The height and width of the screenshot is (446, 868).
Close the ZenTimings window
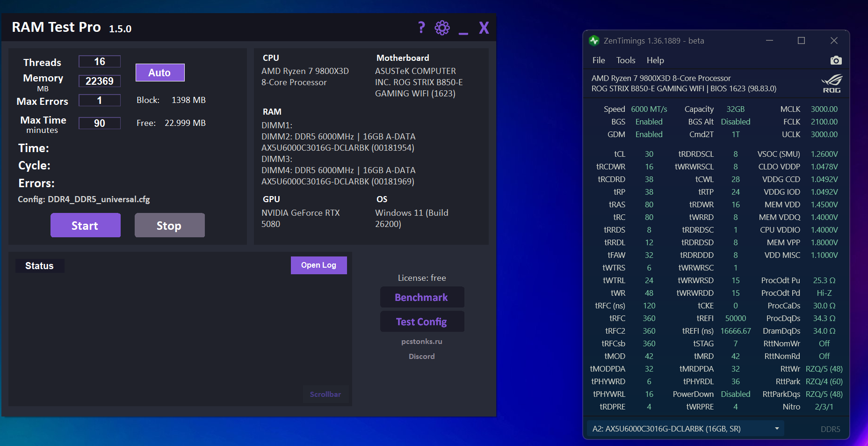pyautogui.click(x=834, y=41)
